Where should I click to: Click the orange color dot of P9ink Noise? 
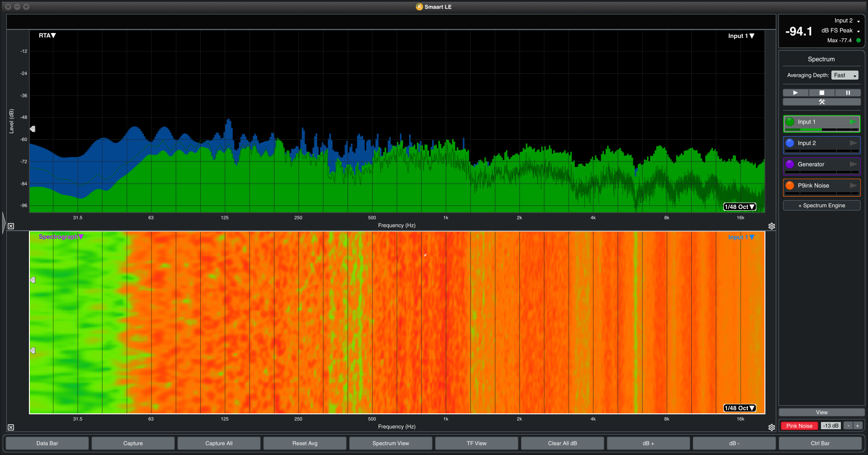pos(790,185)
